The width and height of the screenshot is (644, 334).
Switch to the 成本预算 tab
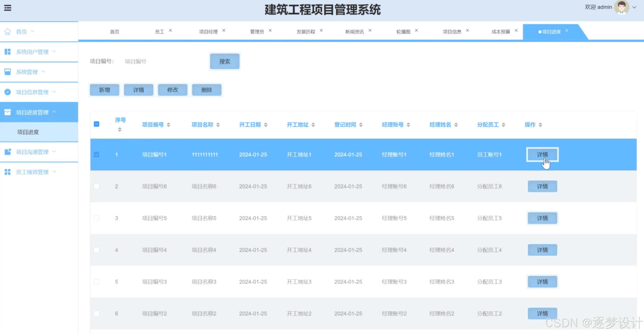pyautogui.click(x=500, y=32)
